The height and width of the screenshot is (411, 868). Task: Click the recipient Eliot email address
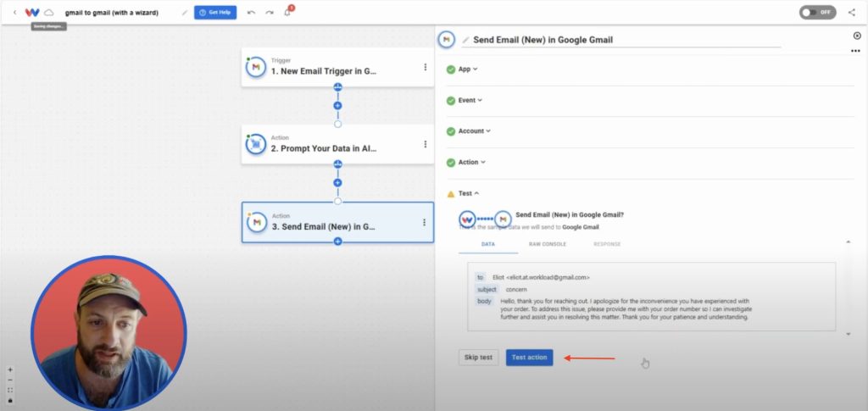coord(541,277)
